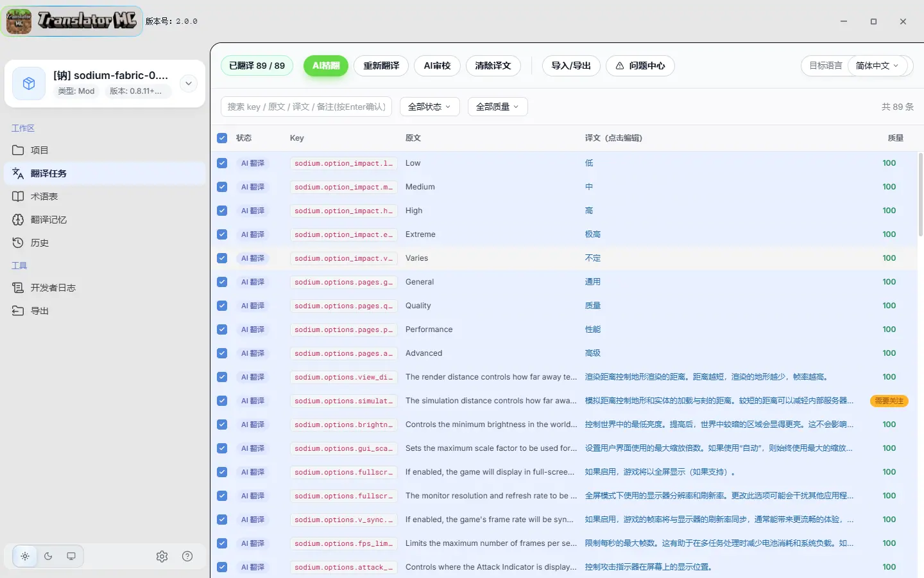Image resolution: width=924 pixels, height=578 pixels.
Task: Click the mod package cube icon
Action: (x=29, y=83)
